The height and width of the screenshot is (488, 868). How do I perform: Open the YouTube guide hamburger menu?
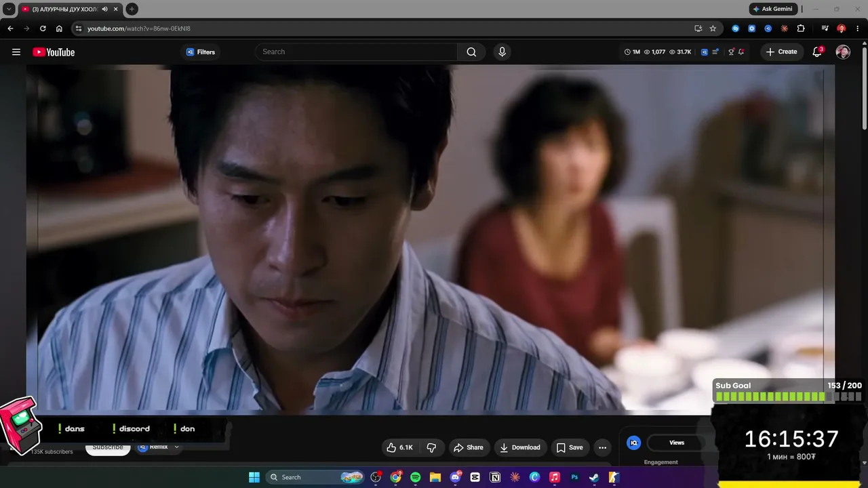pos(16,52)
